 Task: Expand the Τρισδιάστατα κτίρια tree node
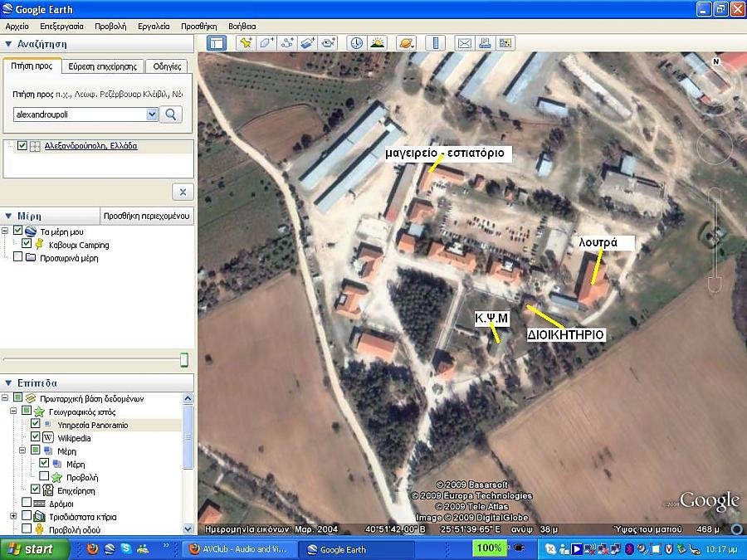point(14,516)
